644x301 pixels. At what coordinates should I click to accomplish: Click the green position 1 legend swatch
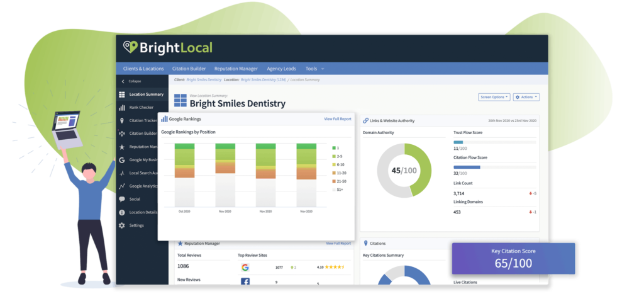[333, 147]
